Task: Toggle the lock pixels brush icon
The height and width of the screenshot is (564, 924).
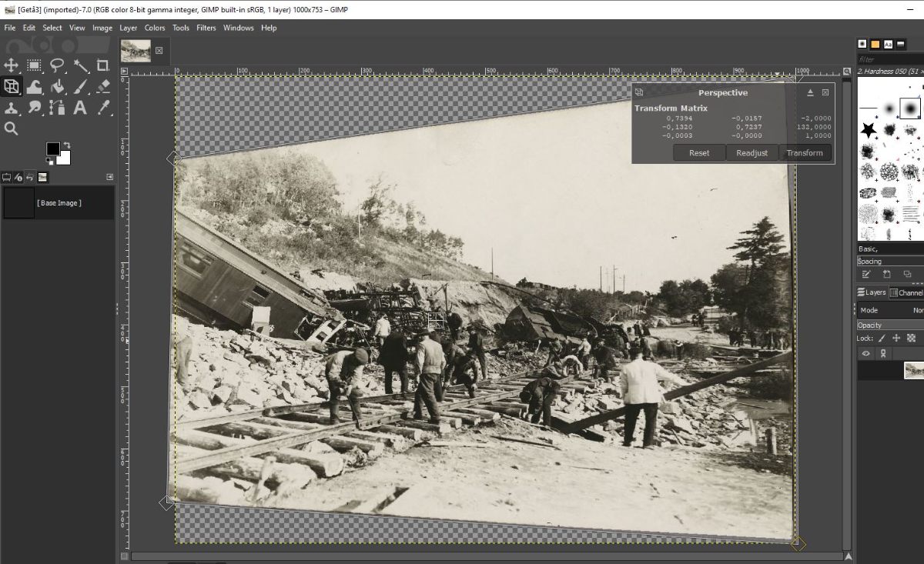Action: click(x=881, y=338)
